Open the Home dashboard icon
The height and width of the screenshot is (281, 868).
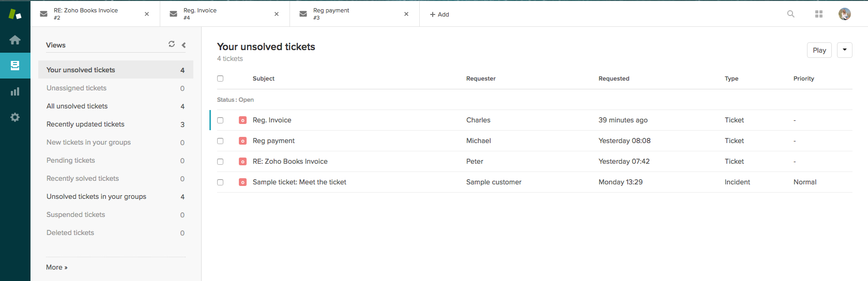click(x=15, y=40)
